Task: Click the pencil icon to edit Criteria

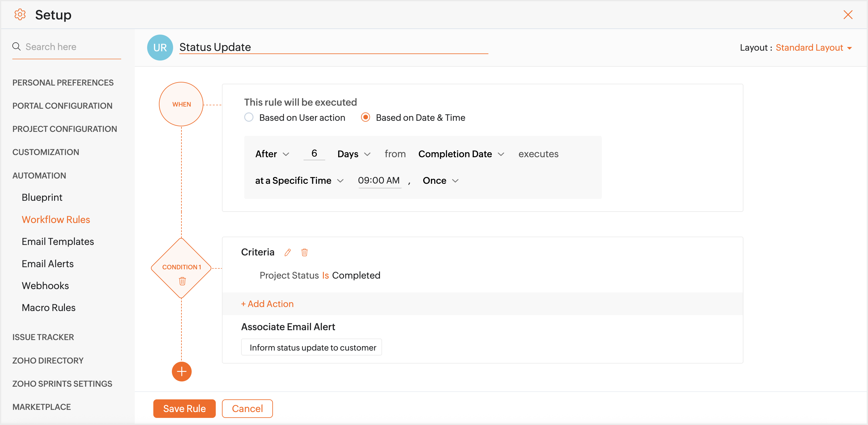Action: 287,252
